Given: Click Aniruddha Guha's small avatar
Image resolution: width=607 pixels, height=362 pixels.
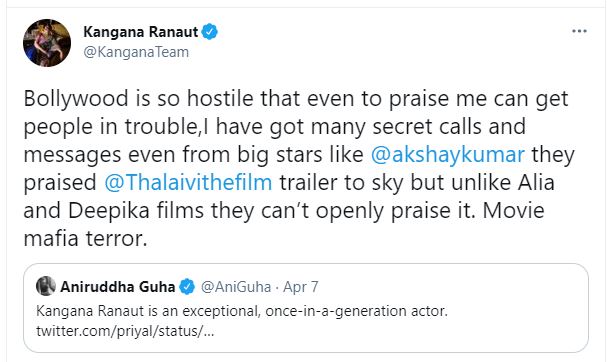Looking at the screenshot, I should point(46,286).
